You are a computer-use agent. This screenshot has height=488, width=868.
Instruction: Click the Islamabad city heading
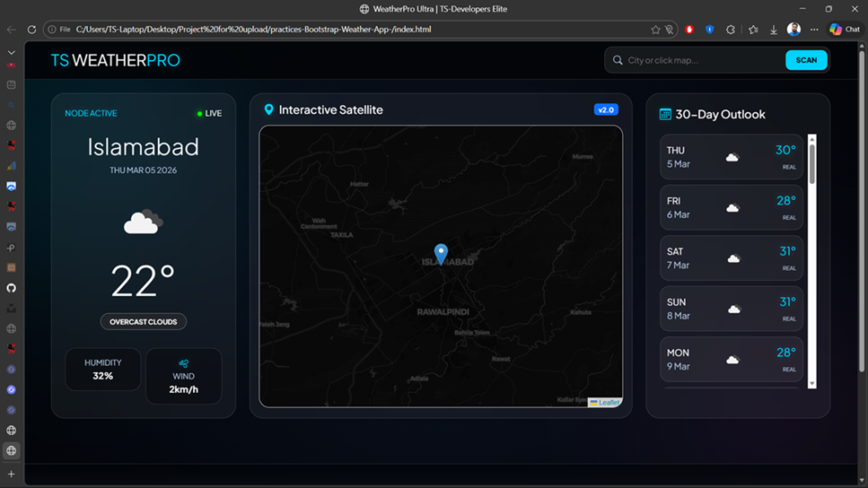(x=144, y=147)
